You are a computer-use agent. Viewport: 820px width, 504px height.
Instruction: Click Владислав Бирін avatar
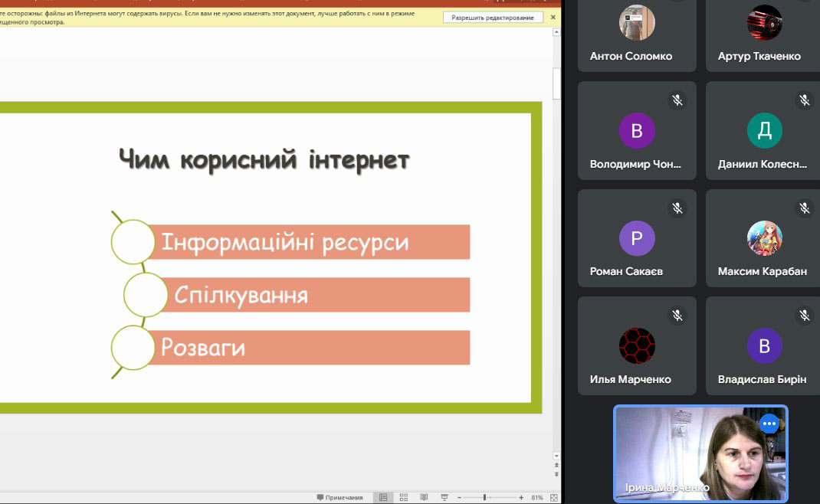(765, 346)
